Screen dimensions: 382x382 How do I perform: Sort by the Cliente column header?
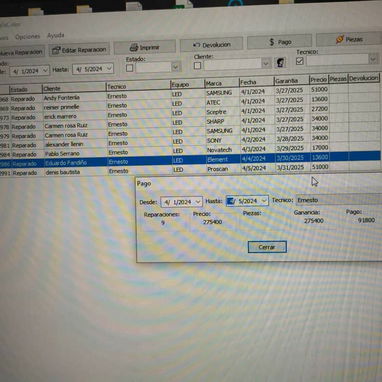(74, 88)
